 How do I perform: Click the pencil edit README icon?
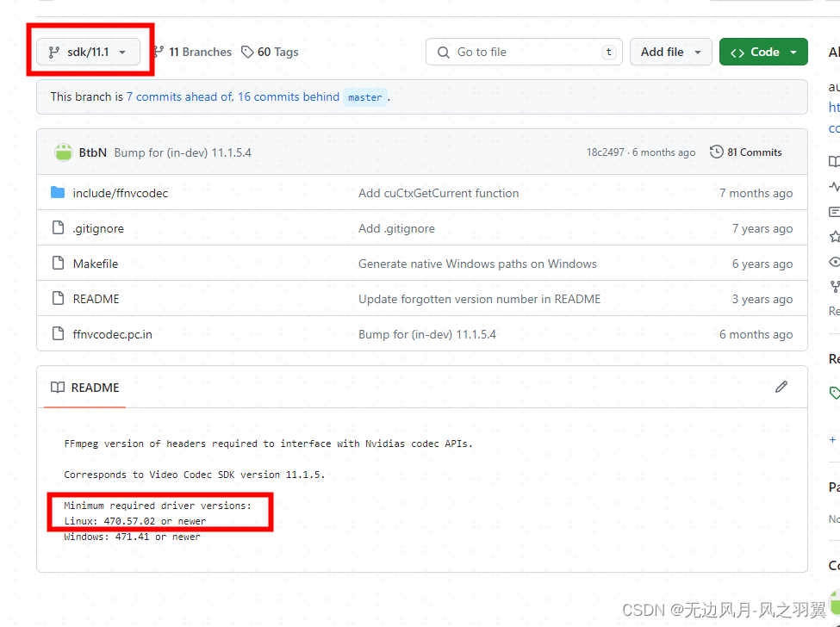pyautogui.click(x=781, y=387)
